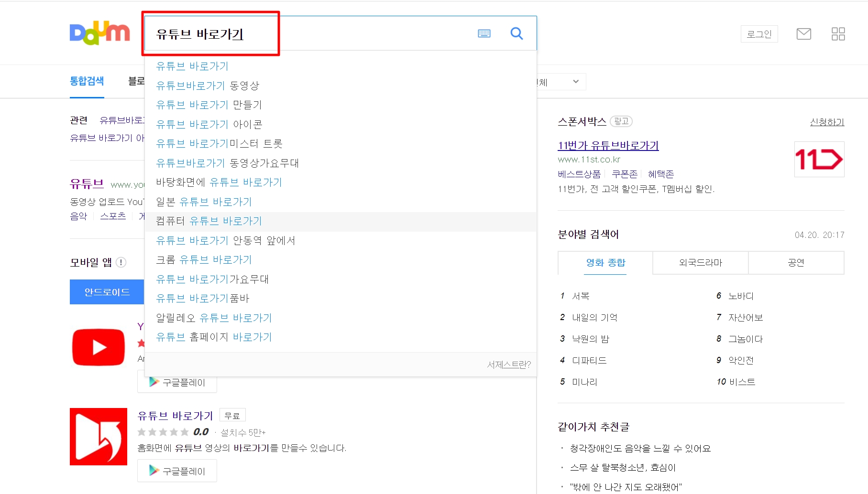868x494 pixels.
Task: Open article "밖에 안 나간 지도 오래됐어"
Action: coord(626,487)
